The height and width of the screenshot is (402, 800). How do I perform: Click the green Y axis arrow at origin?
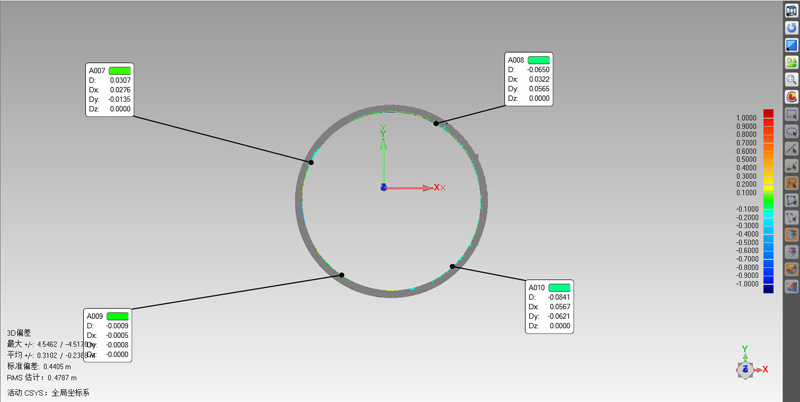coord(383,134)
